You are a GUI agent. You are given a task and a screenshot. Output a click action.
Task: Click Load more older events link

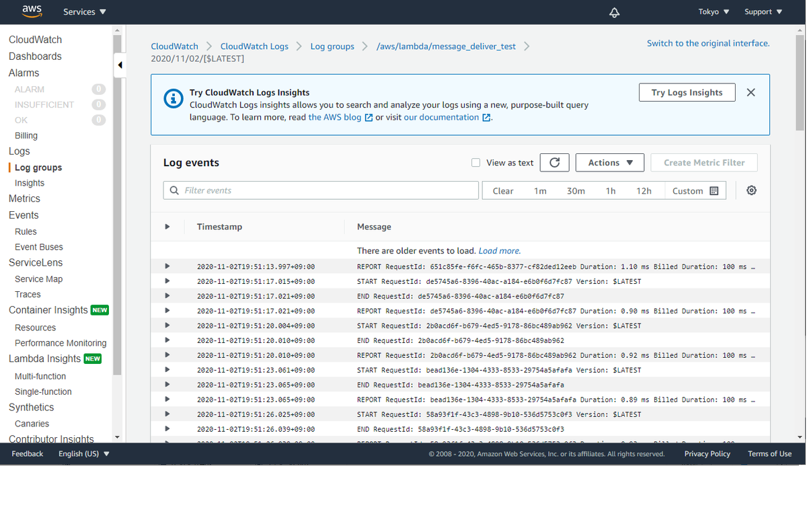499,251
